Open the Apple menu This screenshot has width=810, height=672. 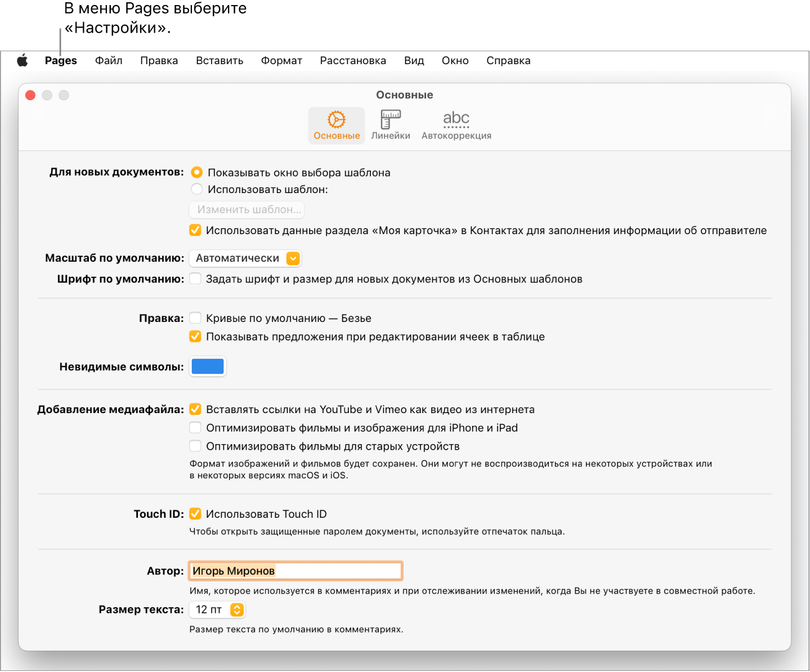[x=23, y=61]
